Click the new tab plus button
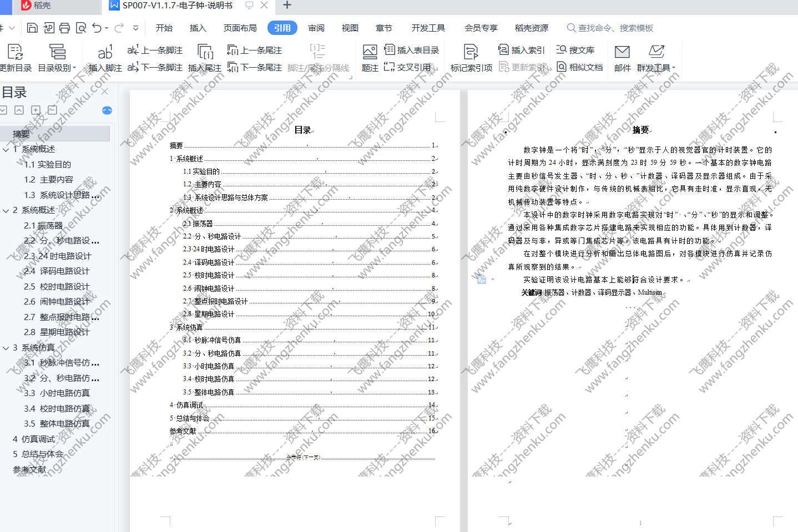The height and width of the screenshot is (532, 798). [287, 5]
